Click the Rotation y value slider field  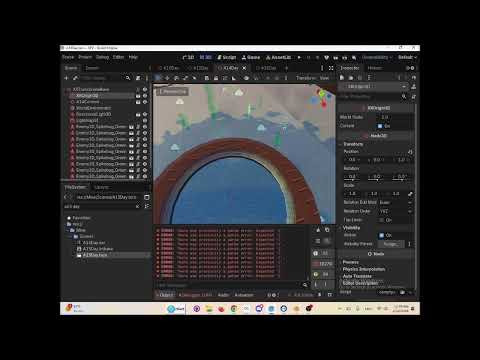coord(377,177)
